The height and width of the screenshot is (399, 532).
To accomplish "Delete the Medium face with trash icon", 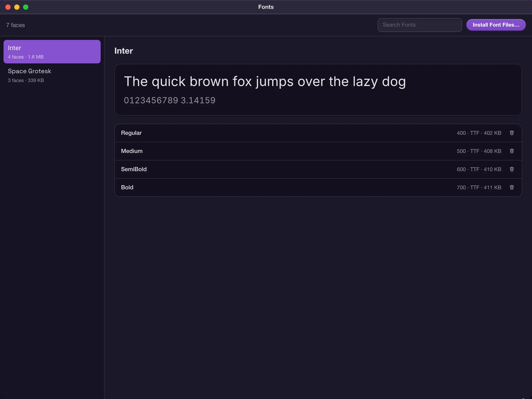I will tap(512, 151).
